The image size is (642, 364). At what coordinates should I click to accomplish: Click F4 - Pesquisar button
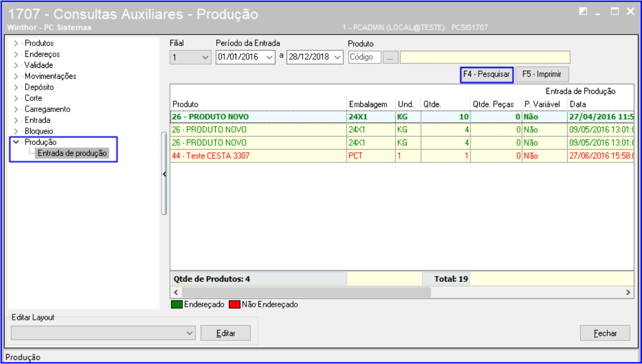486,75
